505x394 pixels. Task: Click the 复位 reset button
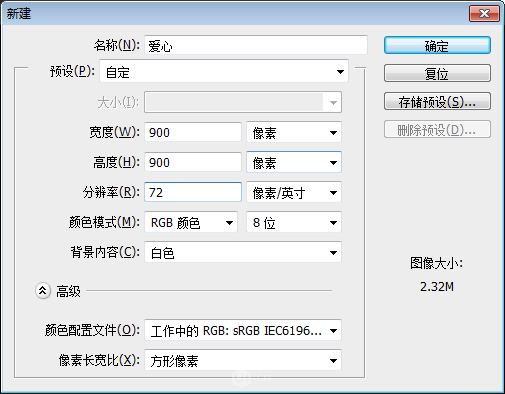click(x=437, y=73)
